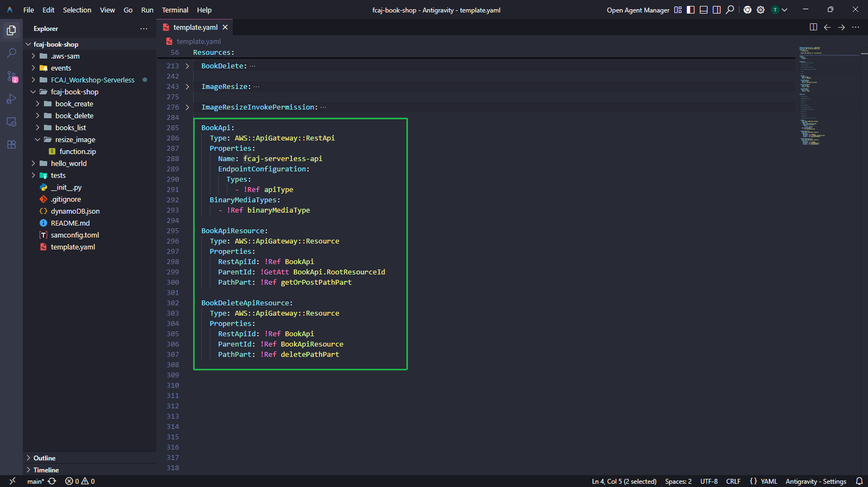Navigate forward with the right arrow
Screen dimensions: 868x487
click(x=841, y=27)
